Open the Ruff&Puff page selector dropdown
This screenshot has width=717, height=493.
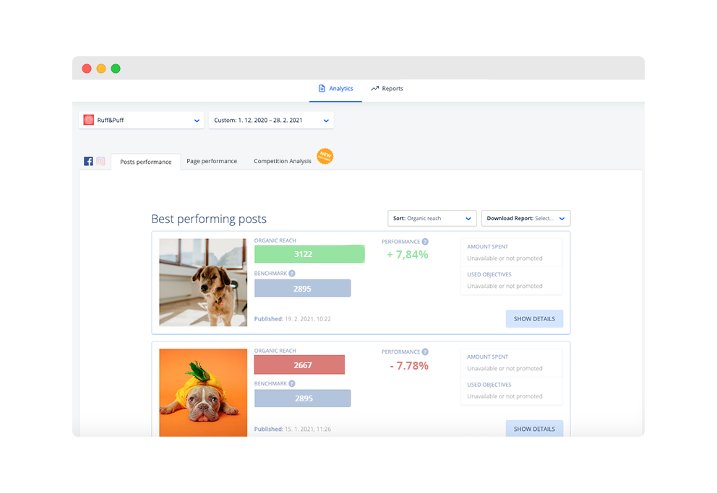coord(141,120)
